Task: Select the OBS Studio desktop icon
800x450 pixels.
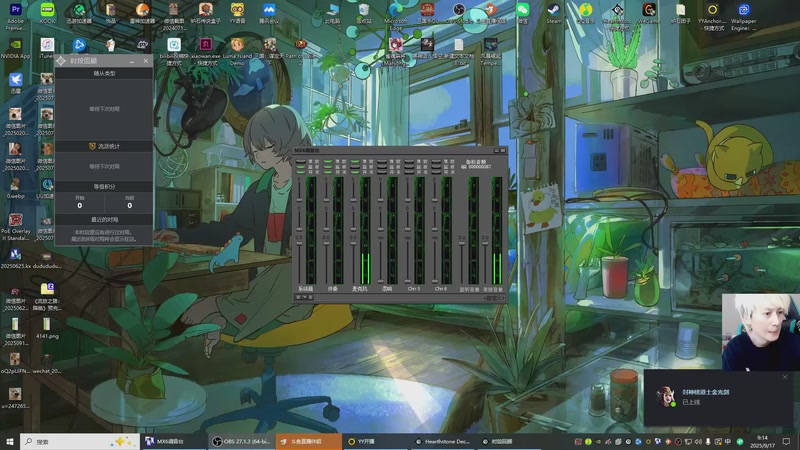Action: click(459, 14)
